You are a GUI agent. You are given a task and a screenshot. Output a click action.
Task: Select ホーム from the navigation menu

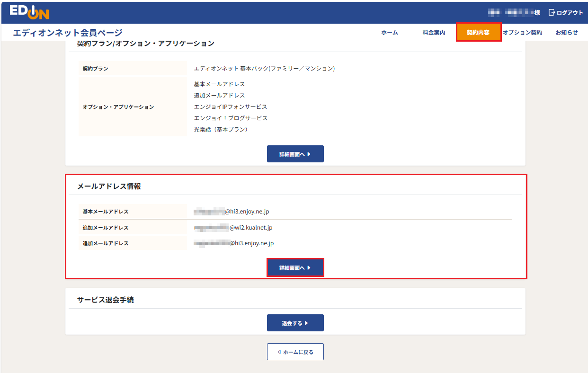pos(389,32)
